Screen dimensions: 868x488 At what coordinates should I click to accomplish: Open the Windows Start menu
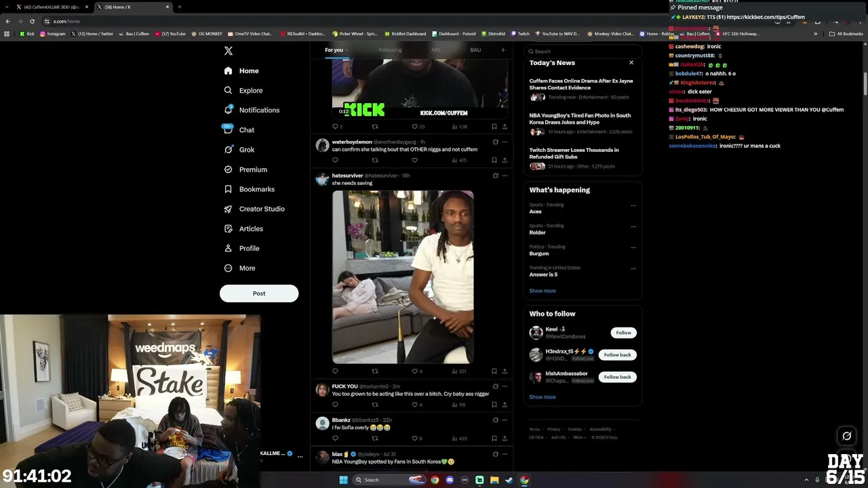click(x=343, y=480)
